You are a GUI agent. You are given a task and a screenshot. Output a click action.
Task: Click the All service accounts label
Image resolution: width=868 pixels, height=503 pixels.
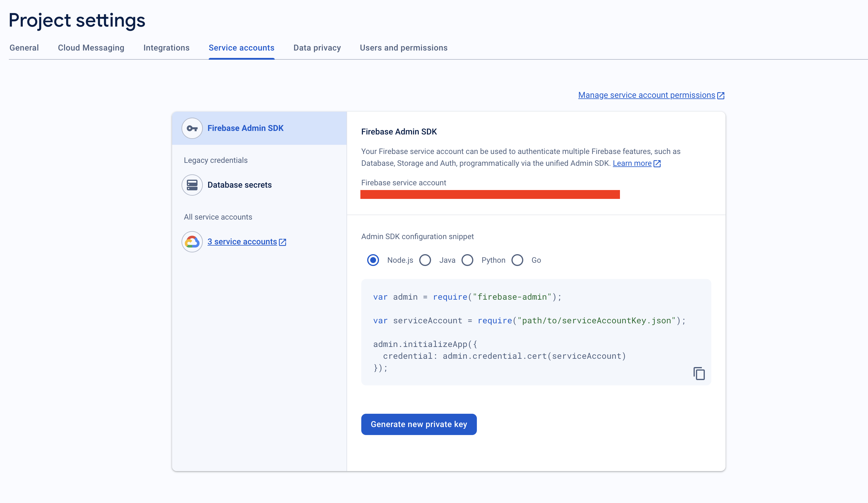coord(218,217)
